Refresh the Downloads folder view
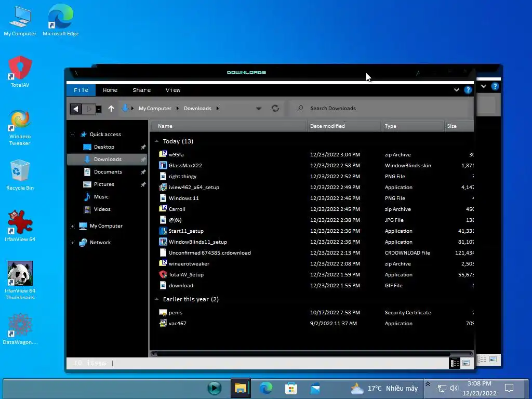This screenshot has width=532, height=399. (275, 108)
